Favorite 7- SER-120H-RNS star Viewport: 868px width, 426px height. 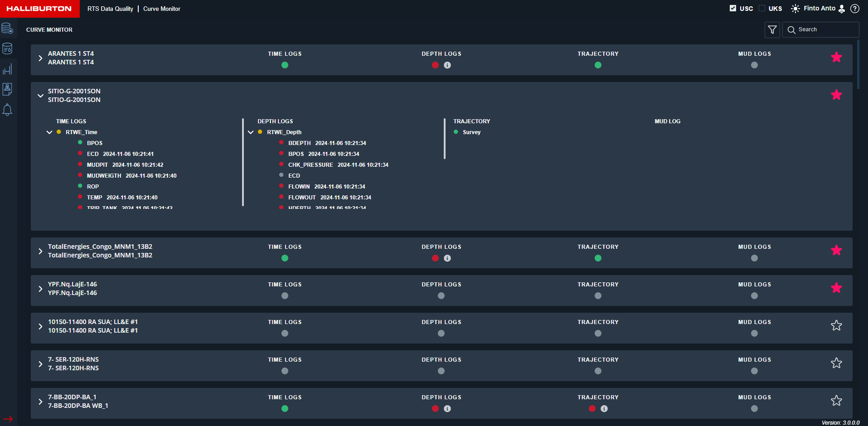tap(836, 363)
